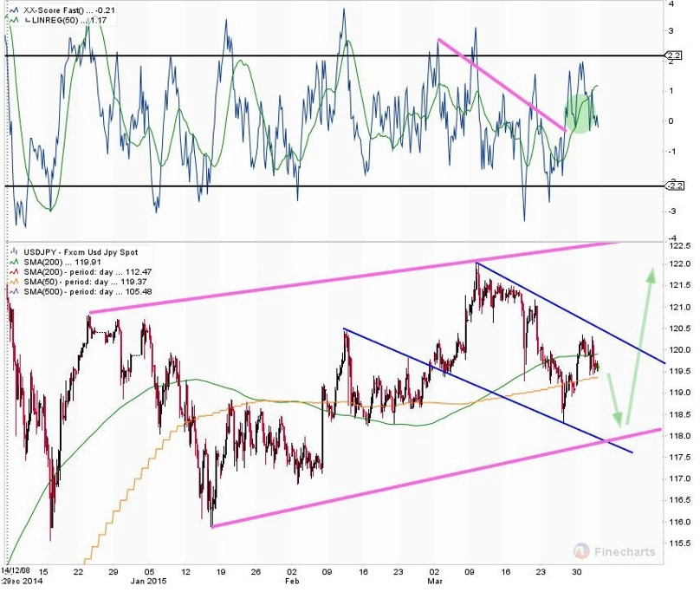The image size is (700, 592).
Task: Click the Finecharts watermark logo
Action: [615, 551]
